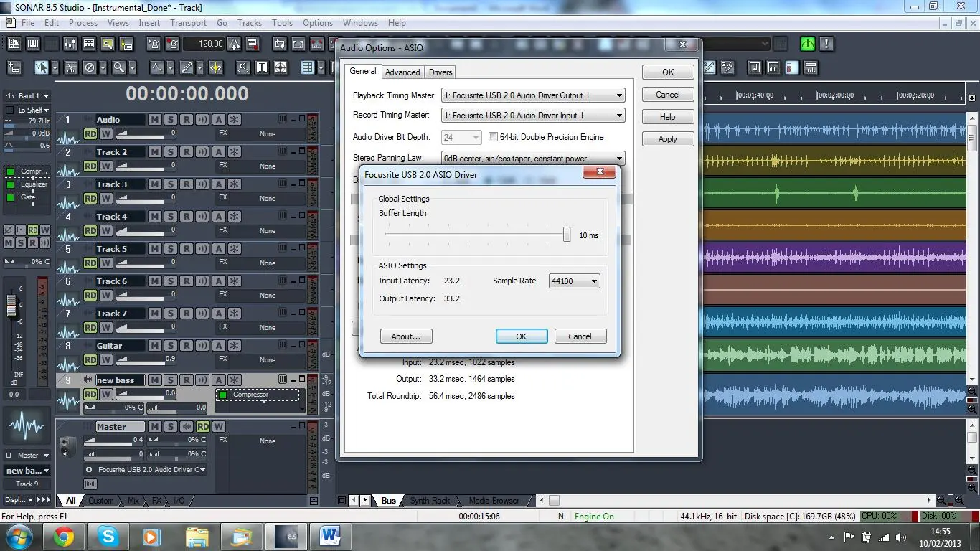
Task: Switch to the Advanced tab
Action: click(402, 72)
